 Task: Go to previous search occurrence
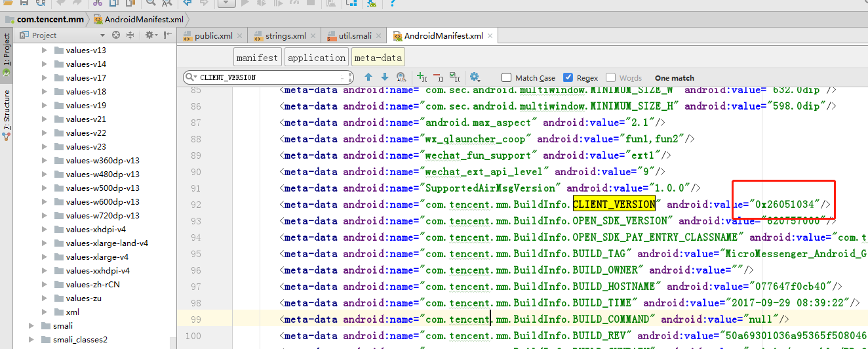[x=368, y=77]
